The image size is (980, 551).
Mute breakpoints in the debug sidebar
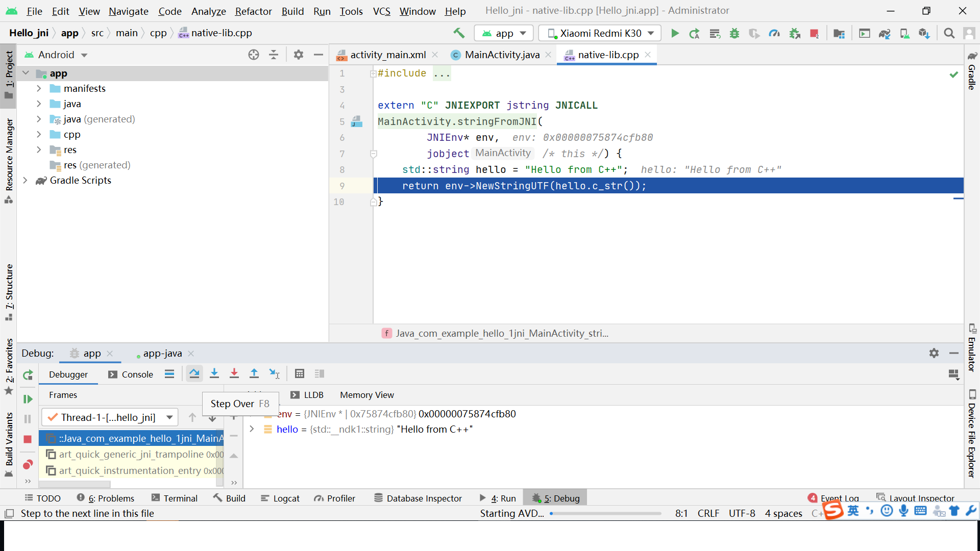(28, 464)
